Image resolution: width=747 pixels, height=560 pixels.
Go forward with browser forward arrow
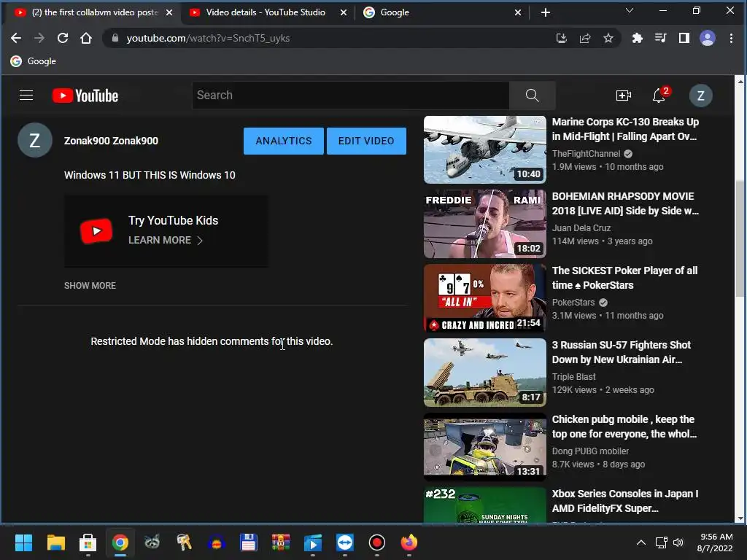click(x=39, y=38)
